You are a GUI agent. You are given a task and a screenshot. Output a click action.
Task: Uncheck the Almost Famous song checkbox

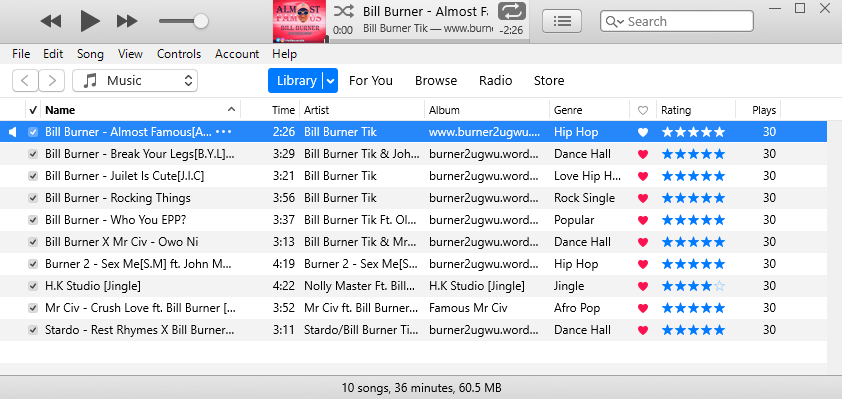[x=33, y=132]
